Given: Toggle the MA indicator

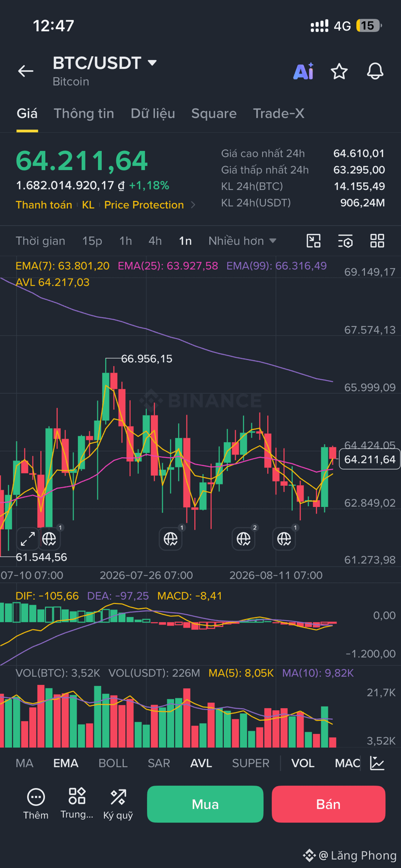Looking at the screenshot, I should [x=25, y=763].
